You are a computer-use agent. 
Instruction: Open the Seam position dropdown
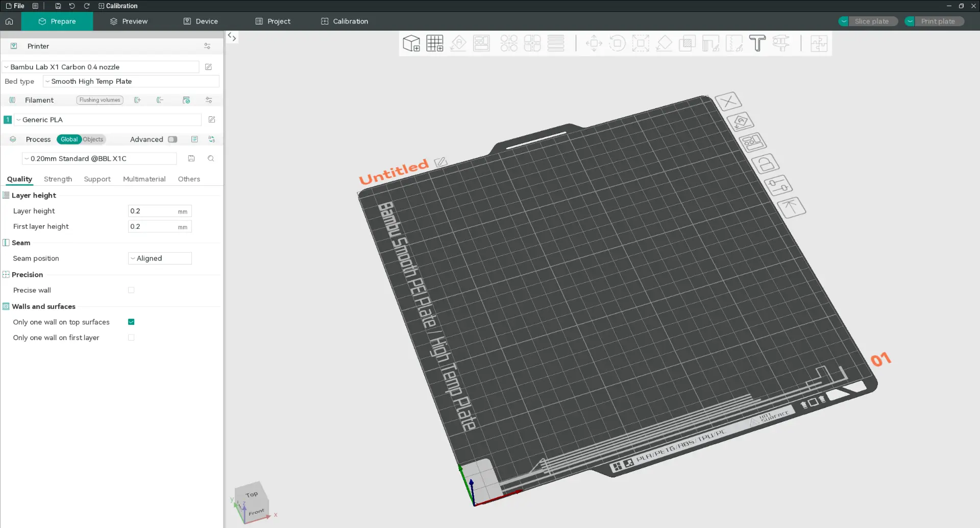(x=159, y=258)
